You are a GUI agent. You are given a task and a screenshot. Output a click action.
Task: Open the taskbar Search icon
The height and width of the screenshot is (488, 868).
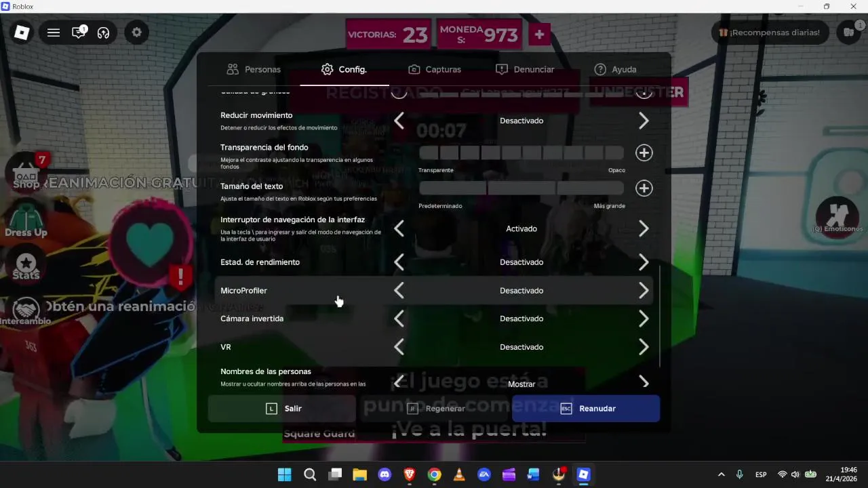coord(310,474)
